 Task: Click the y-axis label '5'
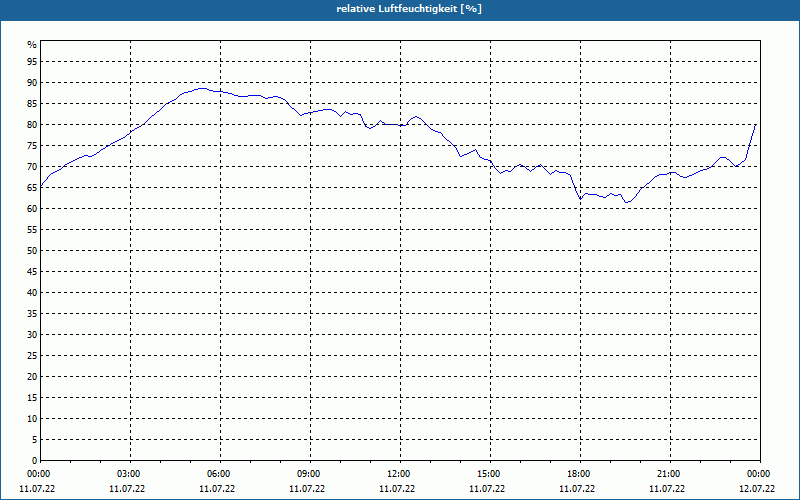click(35, 439)
